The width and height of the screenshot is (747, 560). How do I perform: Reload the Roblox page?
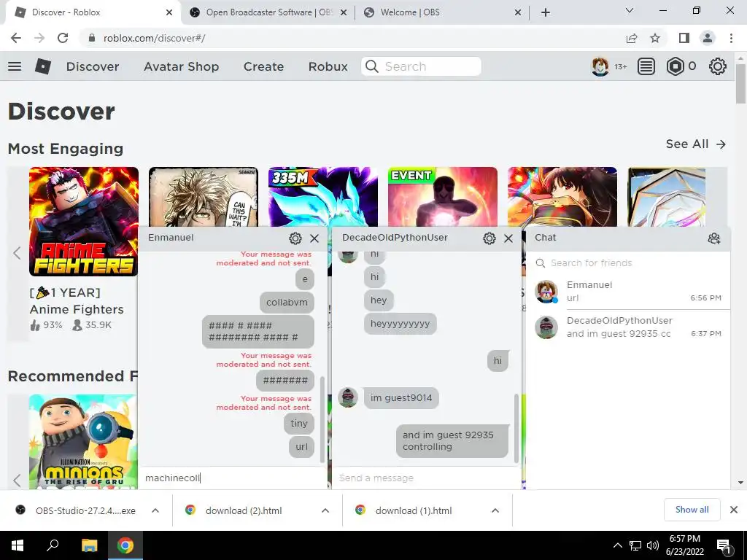point(63,38)
